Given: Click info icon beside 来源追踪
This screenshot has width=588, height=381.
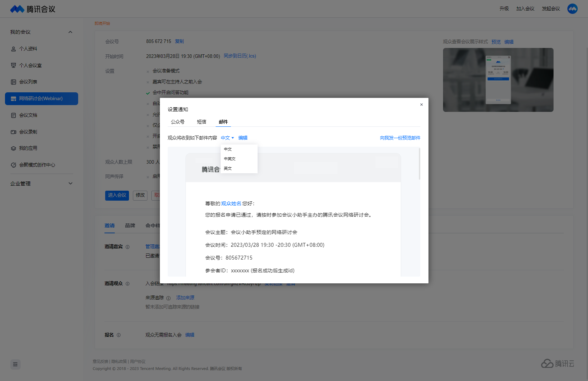Looking at the screenshot, I should 168,298.
